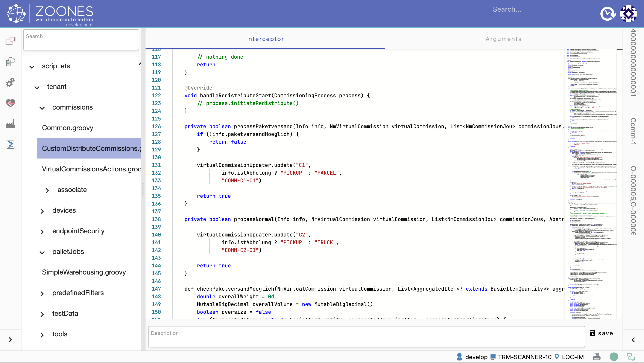Open the cloud server sidebar icon
The height and width of the screenshot is (363, 644).
point(11,62)
